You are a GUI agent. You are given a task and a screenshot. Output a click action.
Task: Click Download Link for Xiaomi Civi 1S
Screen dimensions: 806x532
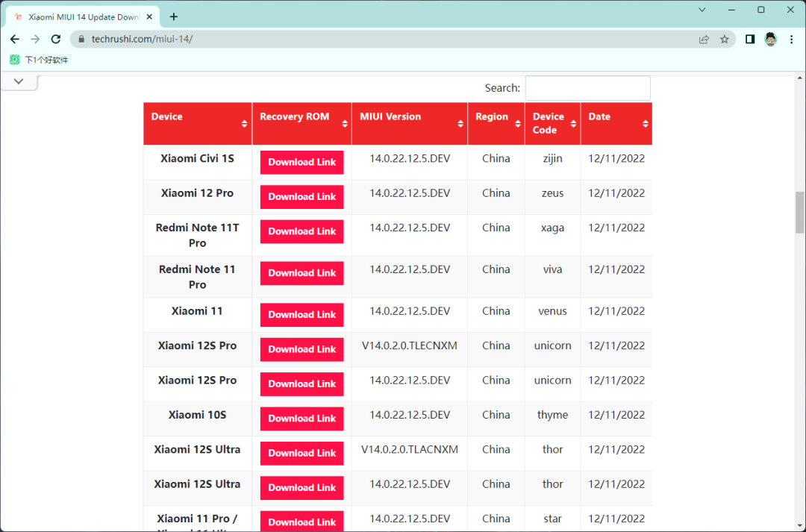click(x=302, y=162)
